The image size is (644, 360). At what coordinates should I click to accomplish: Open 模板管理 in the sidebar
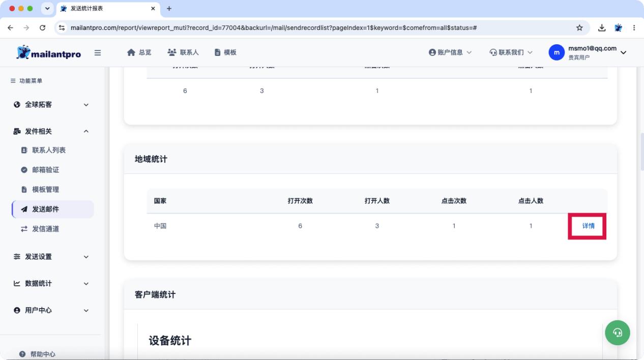click(x=46, y=190)
